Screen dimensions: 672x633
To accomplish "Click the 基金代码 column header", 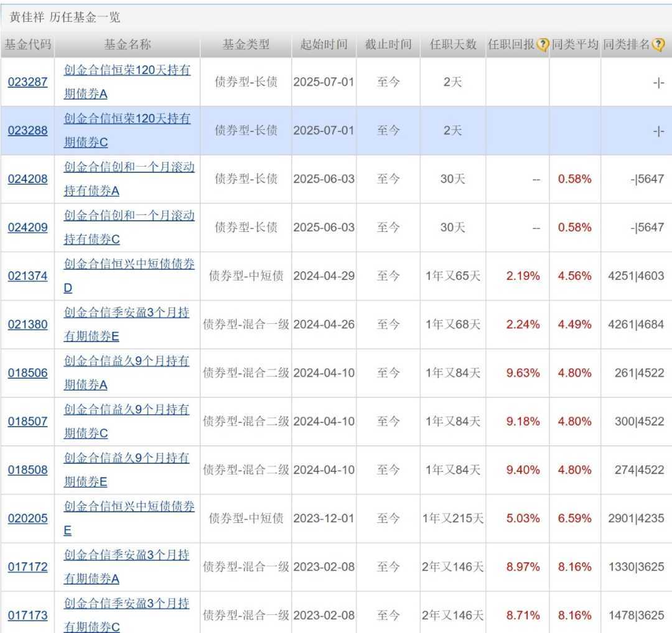I will 27,45.
